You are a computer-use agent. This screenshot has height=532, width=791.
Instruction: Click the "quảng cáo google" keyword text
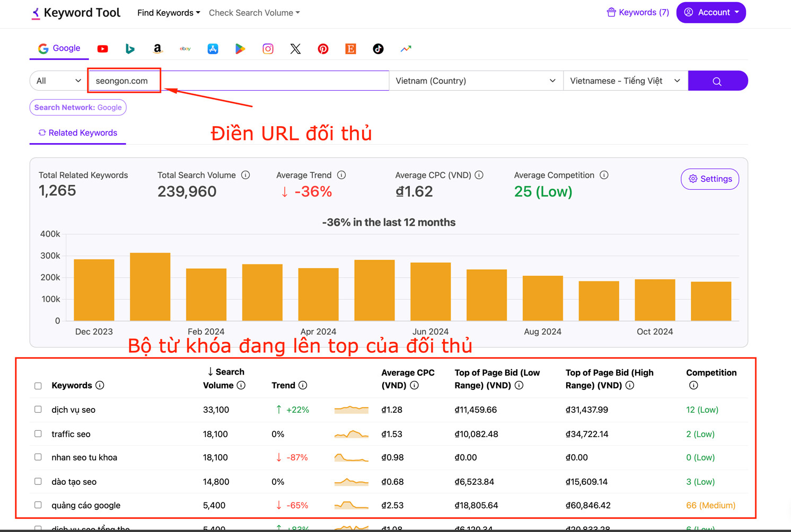coord(86,505)
